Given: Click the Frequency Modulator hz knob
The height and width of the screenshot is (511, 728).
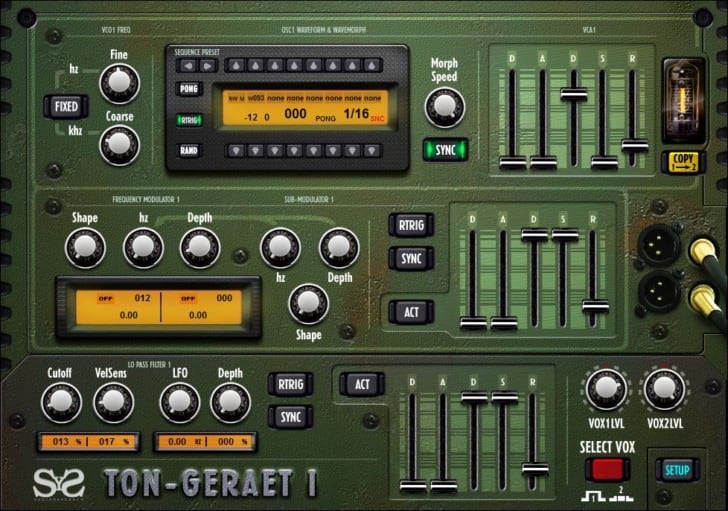Looking at the screenshot, I should click(x=143, y=248).
